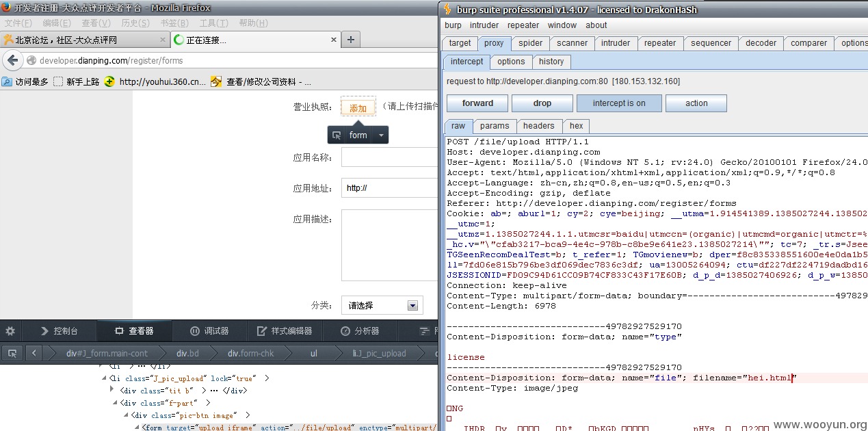868x431 pixels.
Task: Open the 工具(T) menu in Firefox
Action: 213,23
